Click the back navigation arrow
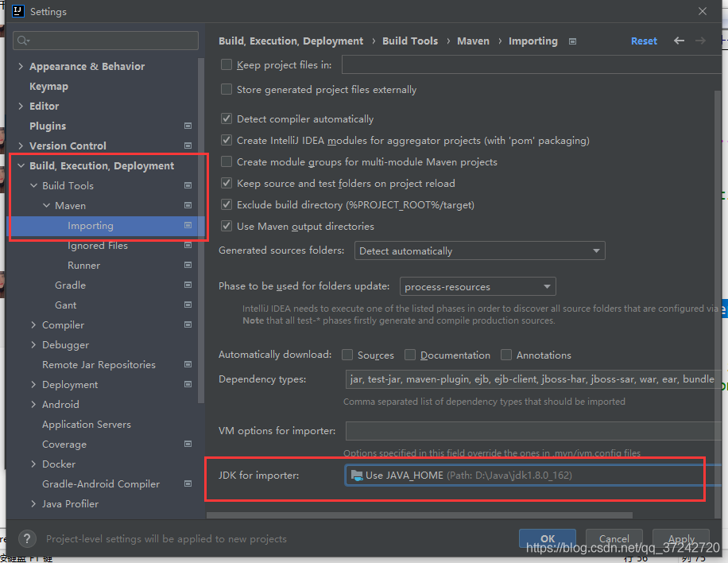728x563 pixels. [679, 41]
